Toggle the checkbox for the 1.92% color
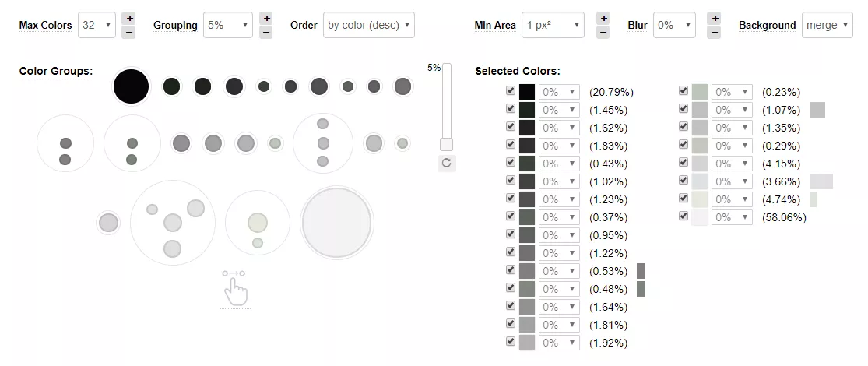The image size is (868, 366). click(511, 342)
